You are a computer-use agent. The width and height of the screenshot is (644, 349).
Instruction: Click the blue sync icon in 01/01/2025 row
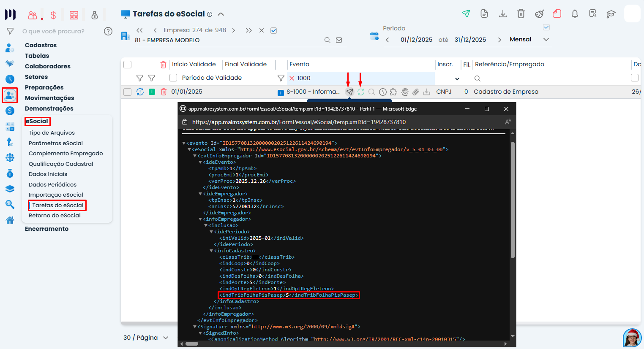(140, 92)
